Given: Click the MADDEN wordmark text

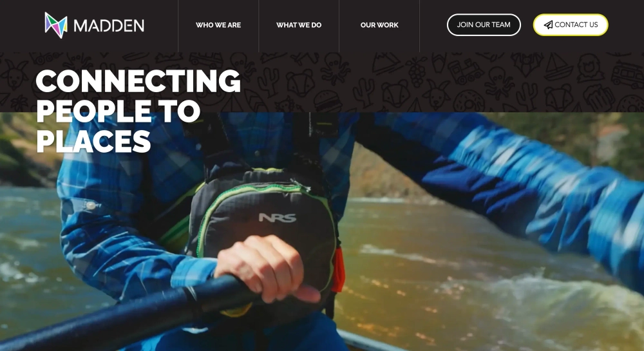Looking at the screenshot, I should point(109,26).
